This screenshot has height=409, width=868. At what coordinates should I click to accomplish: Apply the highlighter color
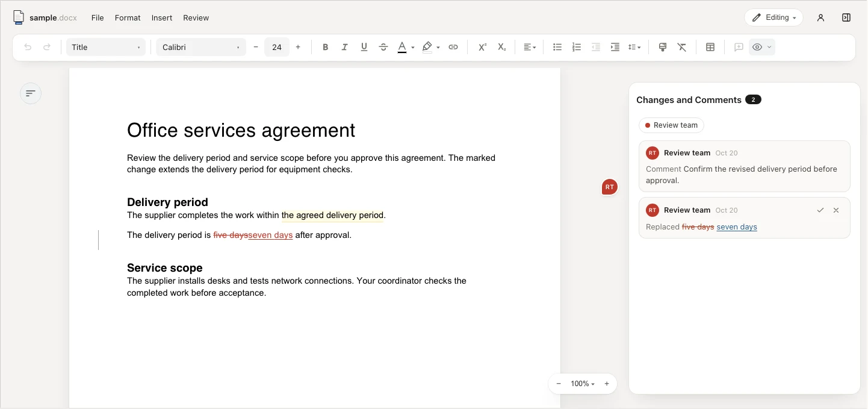tap(427, 47)
